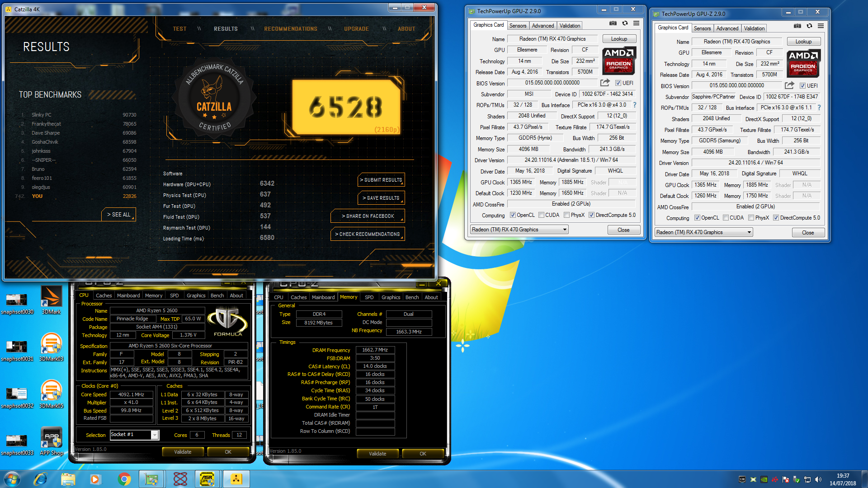Image resolution: width=868 pixels, height=488 pixels.
Task: Click Lookup button in MSI GPU-Z window
Action: point(619,39)
